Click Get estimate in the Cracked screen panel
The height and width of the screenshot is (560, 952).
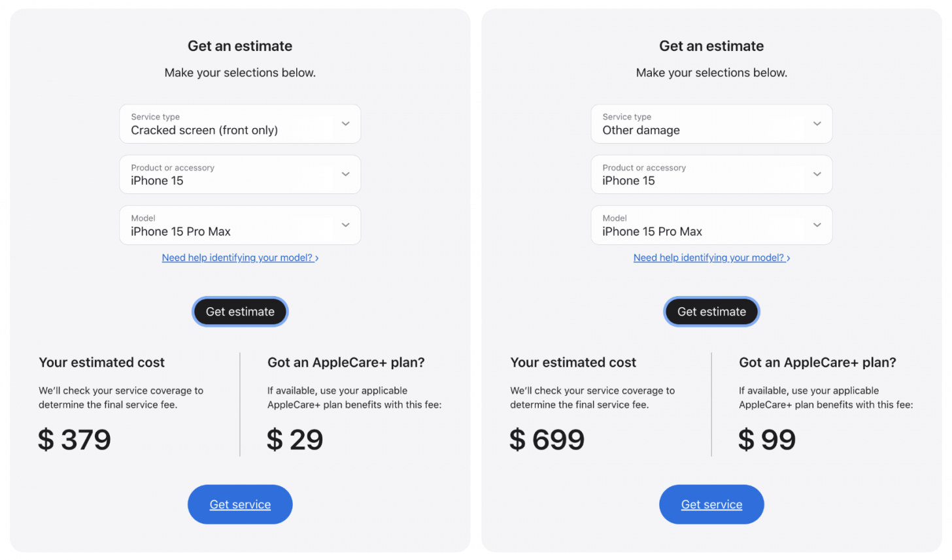coord(240,312)
